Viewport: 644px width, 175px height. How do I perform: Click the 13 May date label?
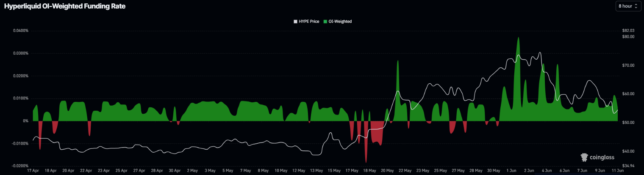316,170
